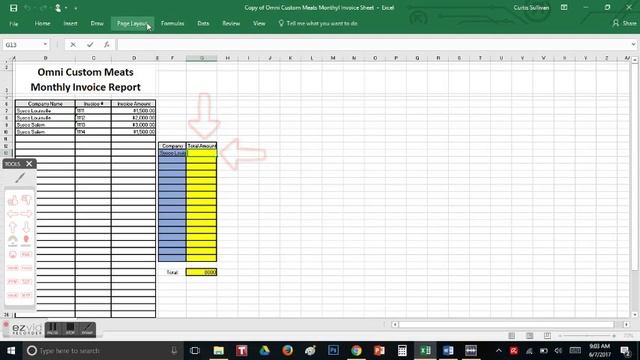Select the yellow total cell beside Total
This screenshot has width=640, height=360.
(x=201, y=272)
